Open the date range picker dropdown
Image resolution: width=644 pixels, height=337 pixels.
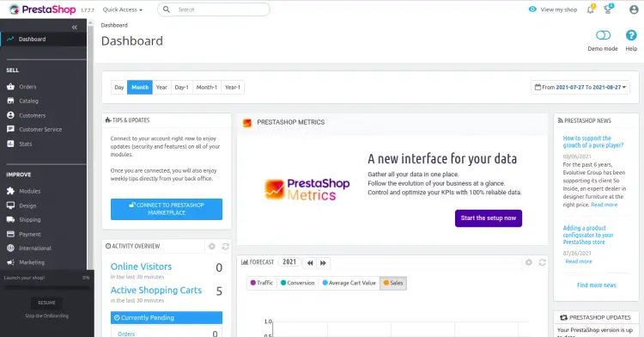pyautogui.click(x=580, y=87)
